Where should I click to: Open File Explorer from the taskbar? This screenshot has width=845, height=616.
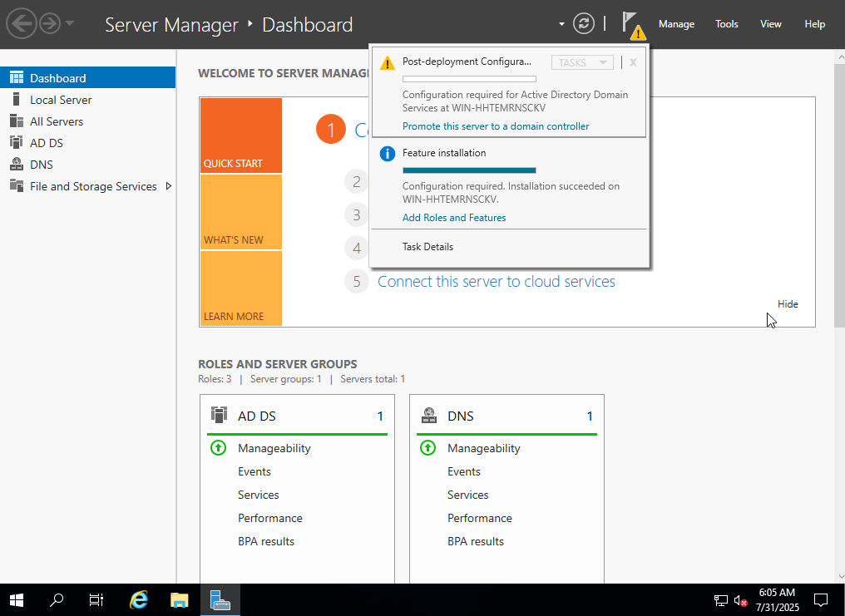pos(180,599)
